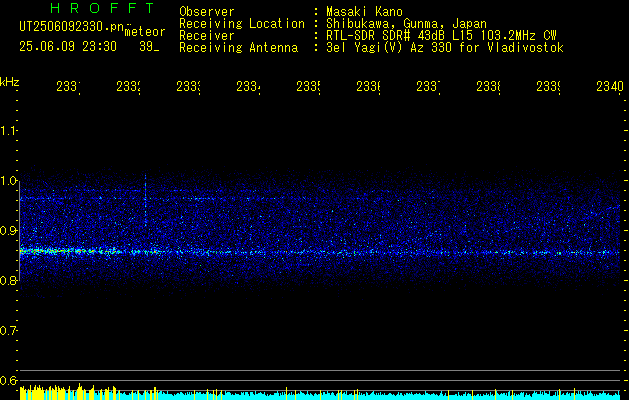Click the Receiving Location label

[242, 24]
